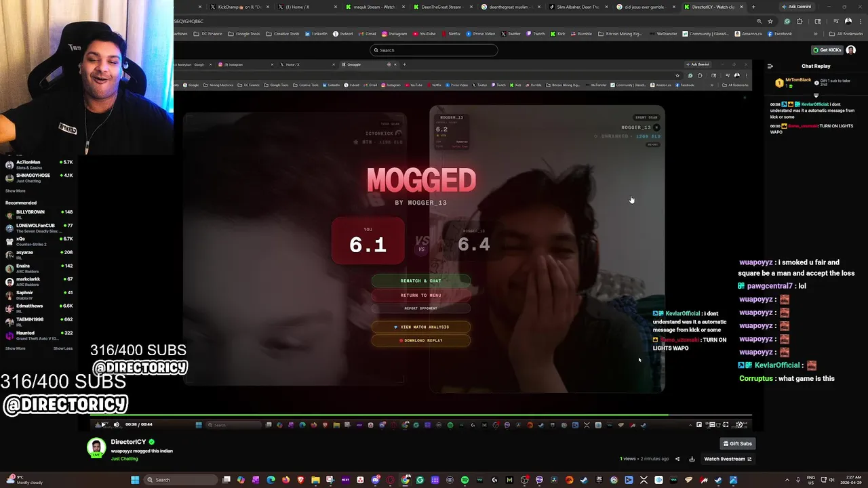The image size is (868, 488).
Task: Expand Show More under followed channels
Action: point(16,190)
